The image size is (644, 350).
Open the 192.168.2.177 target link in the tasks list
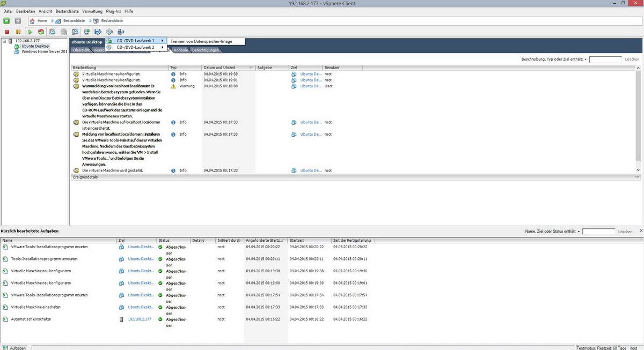(140, 319)
